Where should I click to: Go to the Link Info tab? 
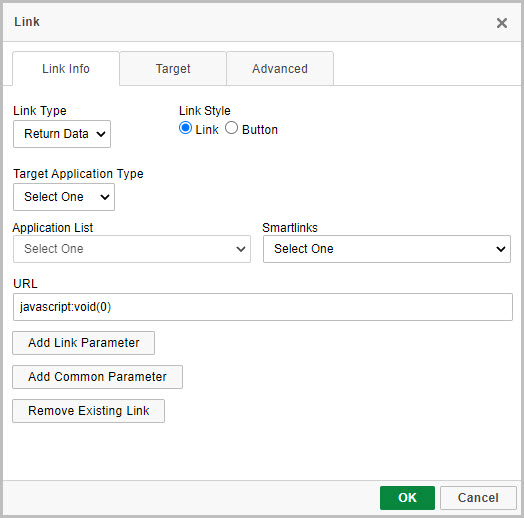(x=66, y=69)
